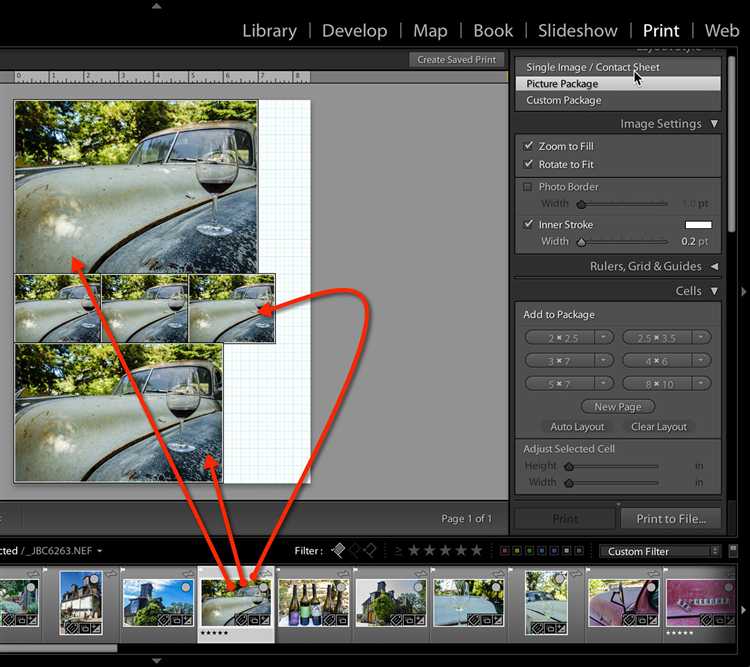This screenshot has height=667, width=750.
Task: Open the Web module
Action: point(722,31)
